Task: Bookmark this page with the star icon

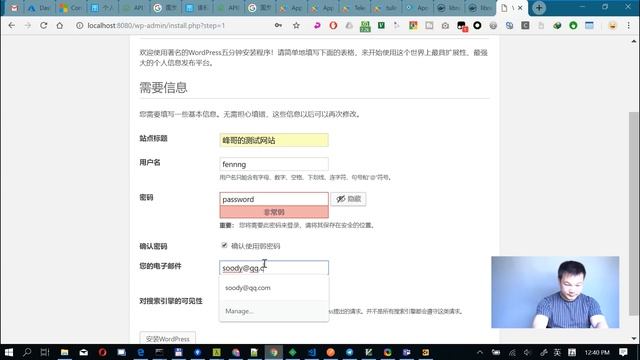Action: [296, 25]
